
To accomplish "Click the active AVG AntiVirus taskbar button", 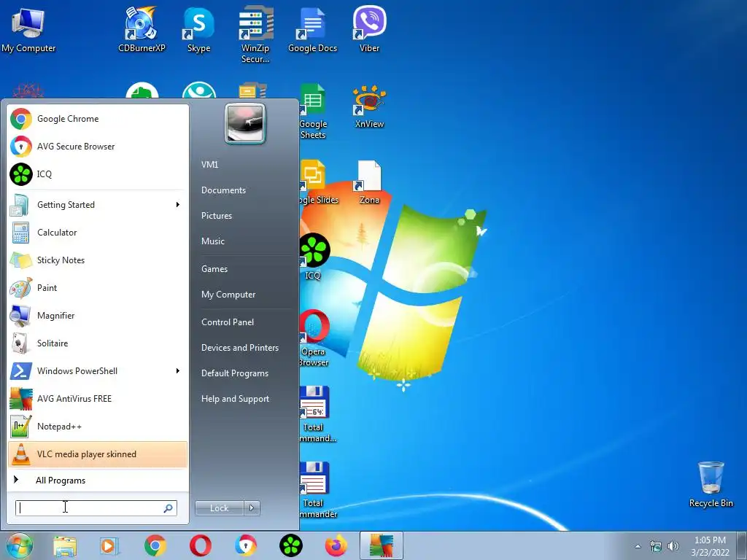I will [381, 545].
